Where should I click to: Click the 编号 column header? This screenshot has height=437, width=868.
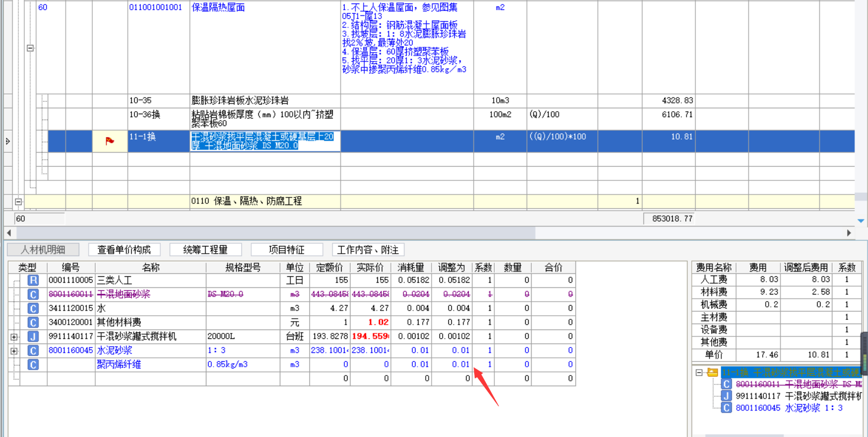71,267
